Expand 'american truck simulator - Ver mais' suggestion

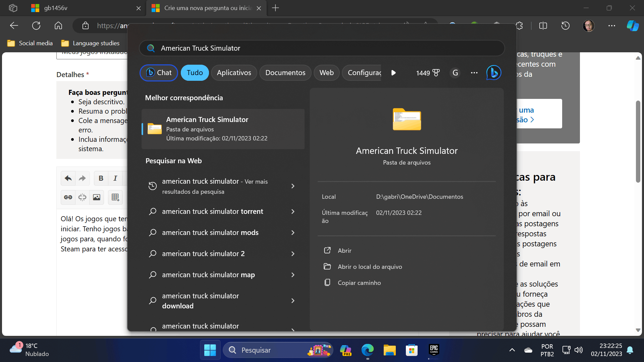293,186
